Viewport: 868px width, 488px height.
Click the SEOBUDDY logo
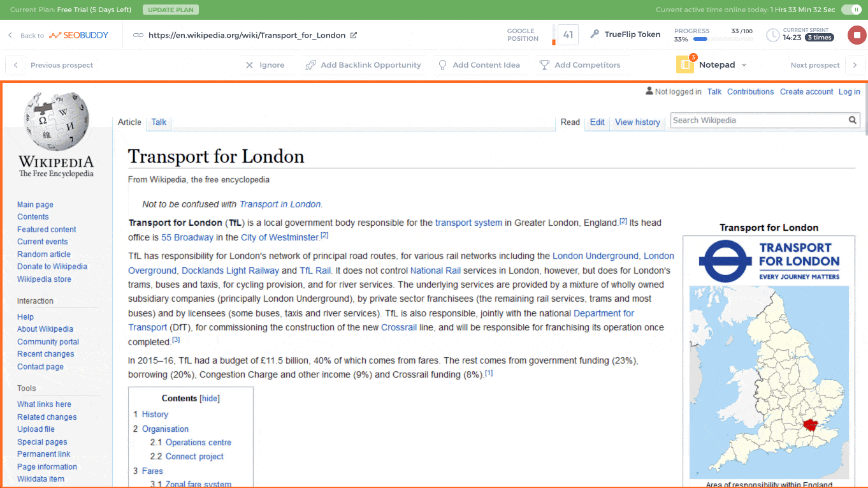(x=79, y=35)
